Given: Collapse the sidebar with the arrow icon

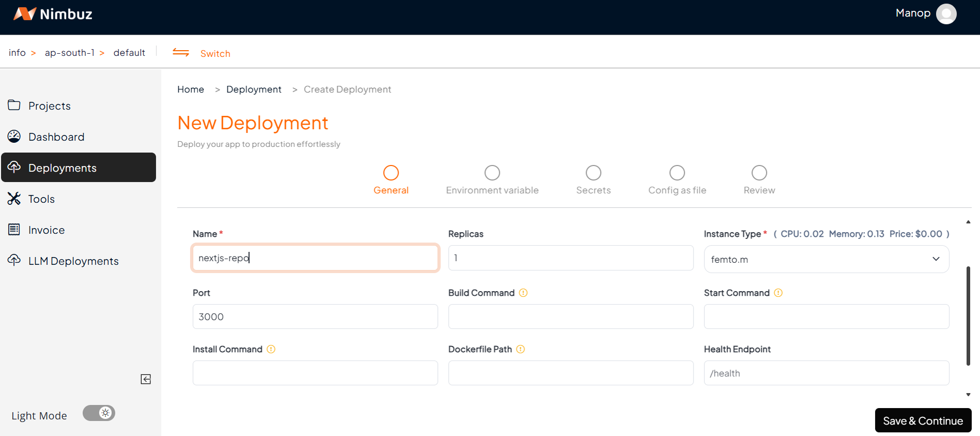Looking at the screenshot, I should click(x=146, y=379).
